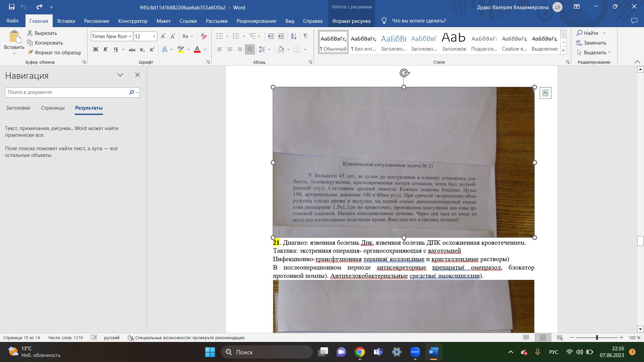Apply the Без интервала style
This screenshot has height=362, width=644.
coord(364,42)
